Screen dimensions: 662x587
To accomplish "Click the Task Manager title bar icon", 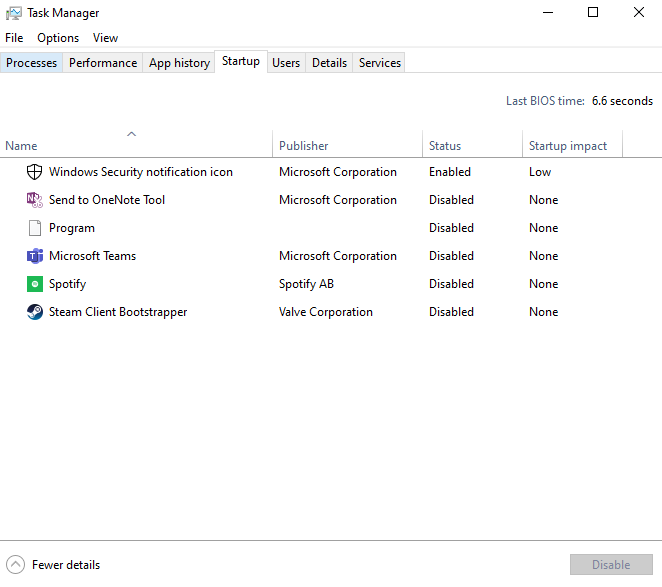I will [13, 13].
